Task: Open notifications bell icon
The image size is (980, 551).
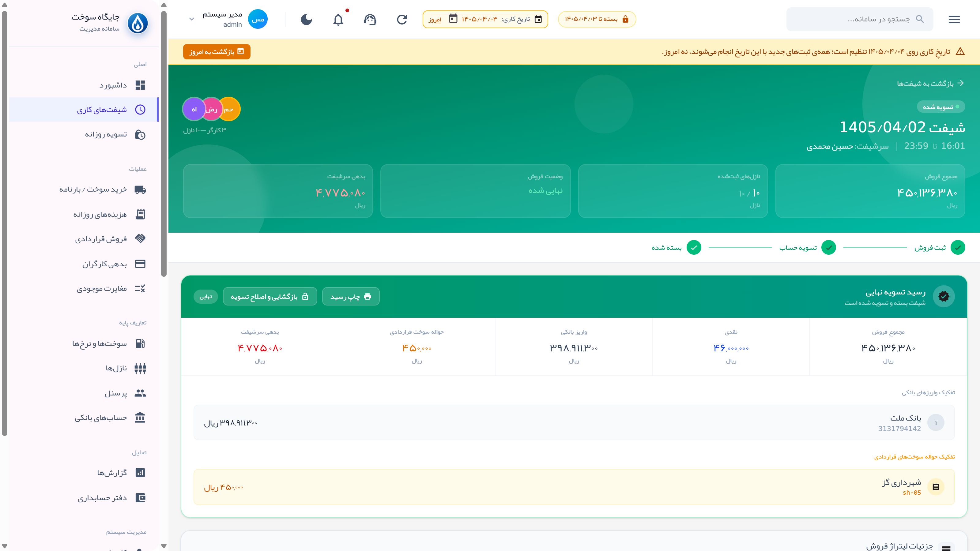Action: pyautogui.click(x=338, y=19)
